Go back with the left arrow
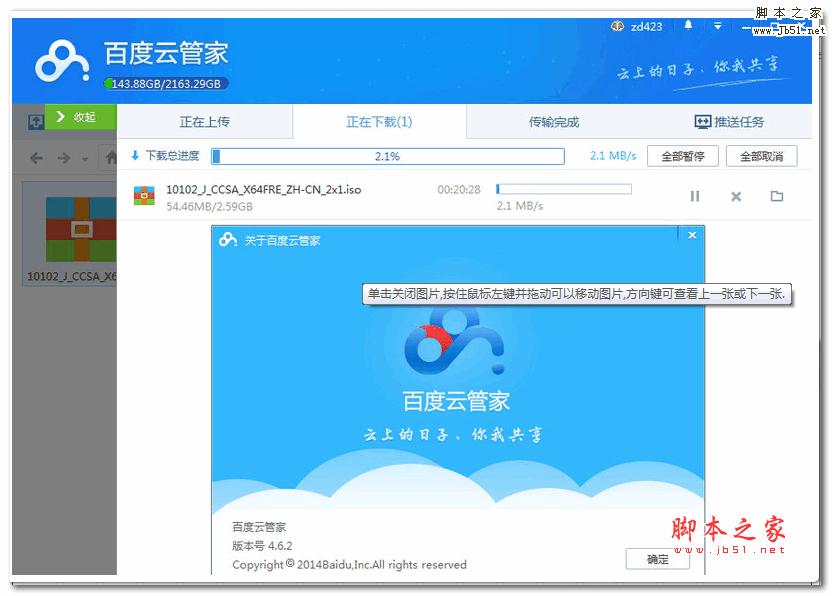 pos(36,158)
